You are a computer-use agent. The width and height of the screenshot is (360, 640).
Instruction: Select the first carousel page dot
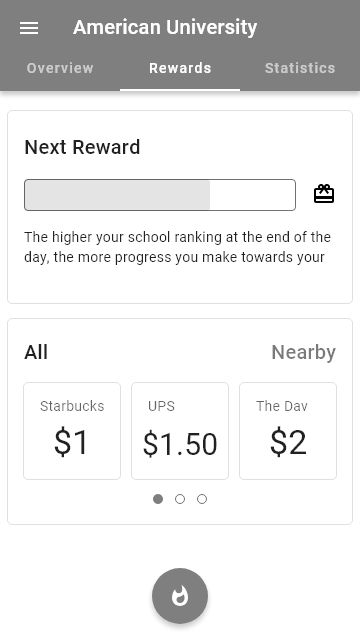click(158, 499)
